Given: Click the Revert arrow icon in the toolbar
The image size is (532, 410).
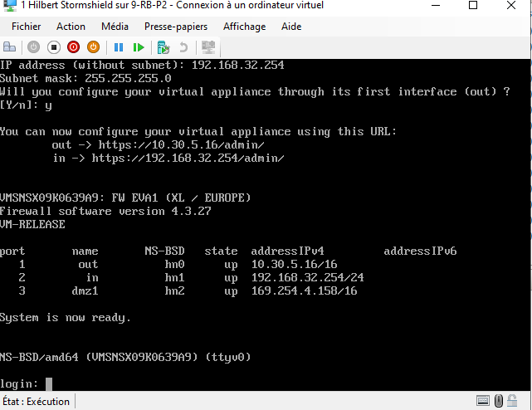Looking at the screenshot, I should pyautogui.click(x=183, y=47).
